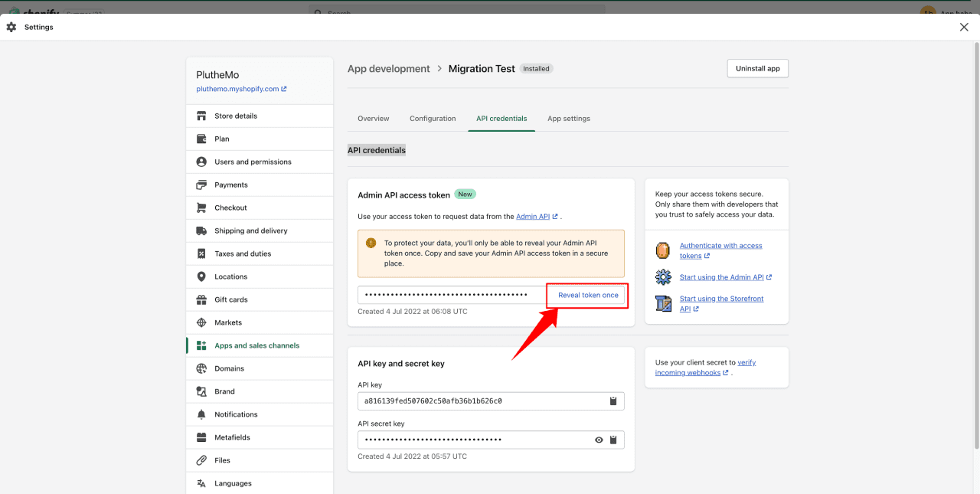Close the Settings panel with the X
Image resolution: width=980 pixels, height=494 pixels.
pyautogui.click(x=964, y=27)
